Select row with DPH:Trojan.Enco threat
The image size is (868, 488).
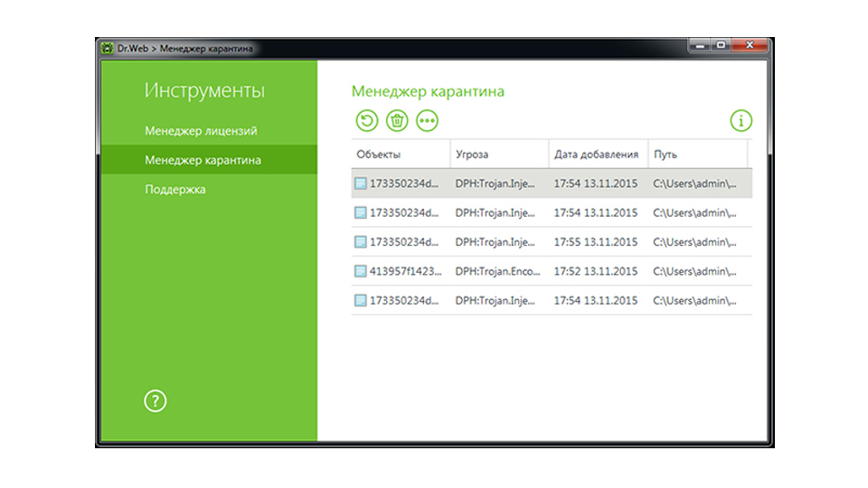click(495, 271)
